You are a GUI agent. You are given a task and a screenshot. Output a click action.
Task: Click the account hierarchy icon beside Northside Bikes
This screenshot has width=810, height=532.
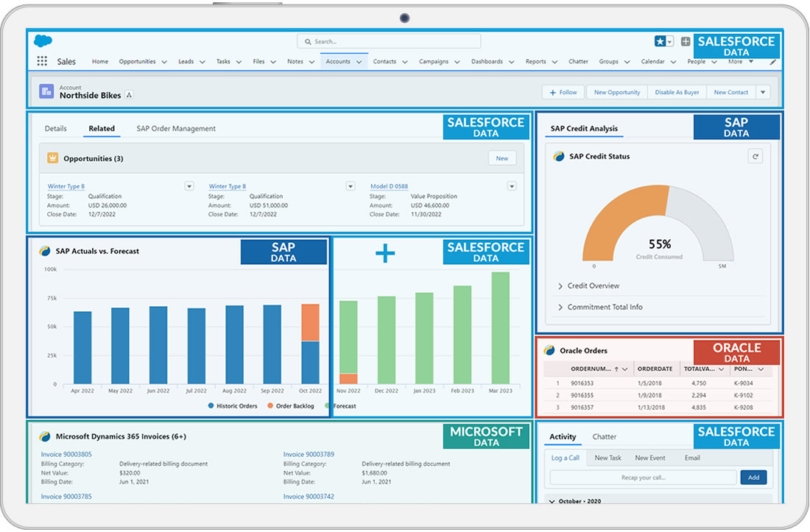[x=129, y=95]
